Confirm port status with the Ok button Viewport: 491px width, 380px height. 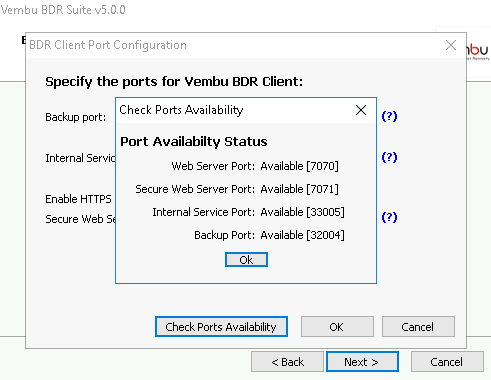tap(246, 260)
